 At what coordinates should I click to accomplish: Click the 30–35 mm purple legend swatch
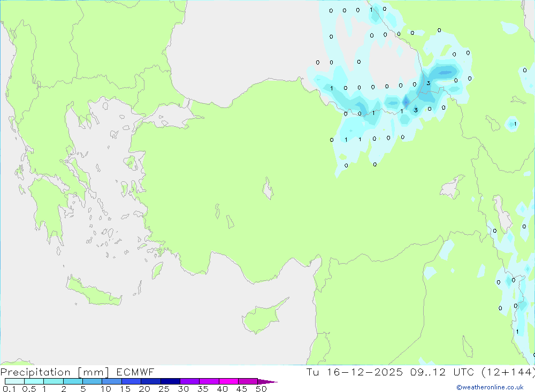click(x=189, y=381)
